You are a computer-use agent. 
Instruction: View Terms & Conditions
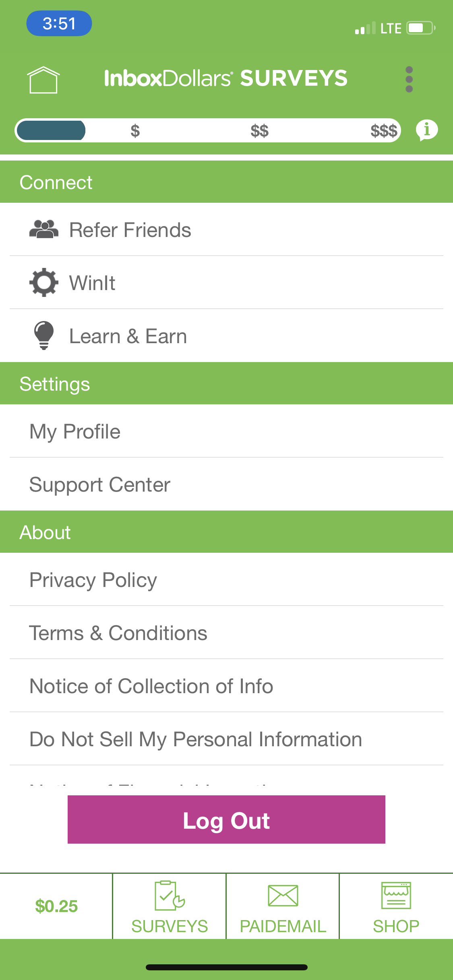tap(118, 633)
